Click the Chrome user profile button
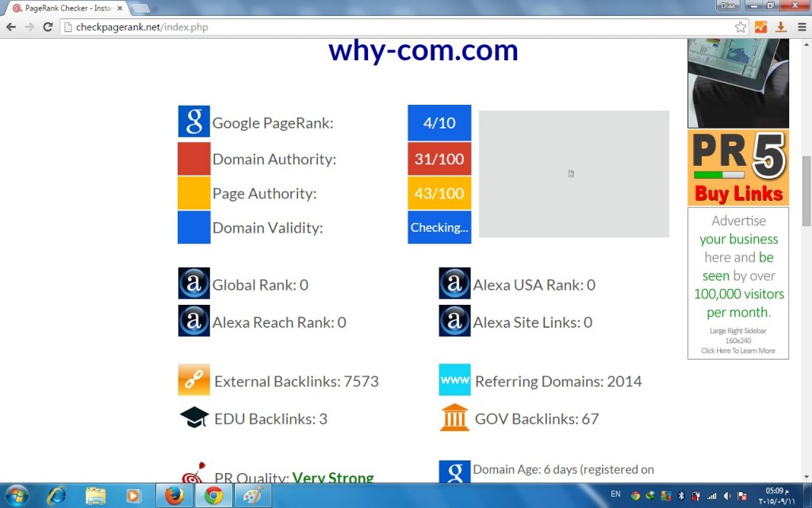The width and height of the screenshot is (812, 508). pyautogui.click(x=728, y=6)
